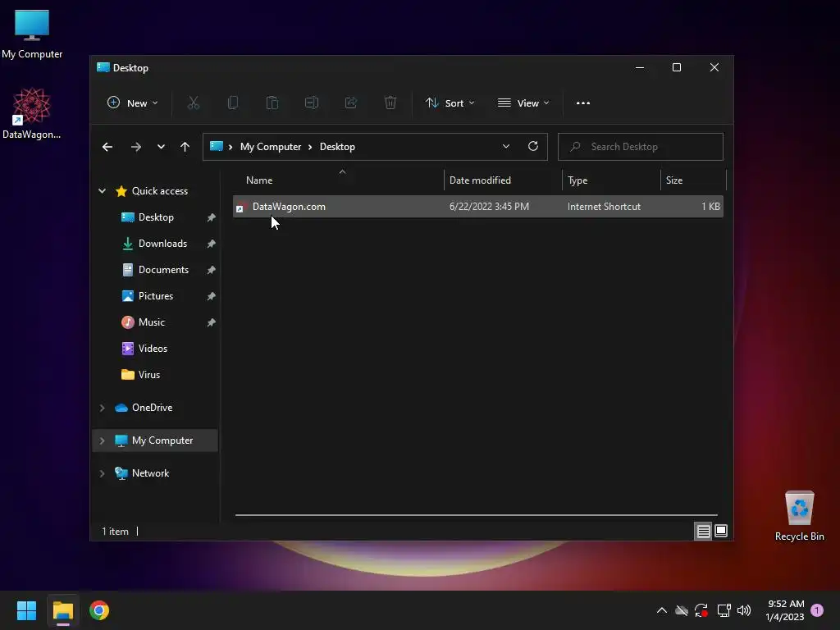Select Network in navigation pane
This screenshot has width=840, height=630.
tap(151, 473)
